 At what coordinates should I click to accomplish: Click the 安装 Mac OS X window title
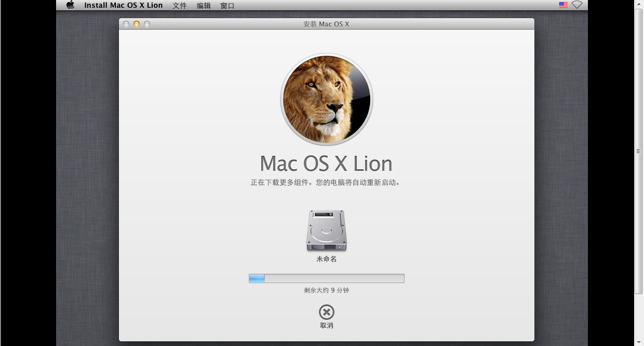tap(326, 24)
